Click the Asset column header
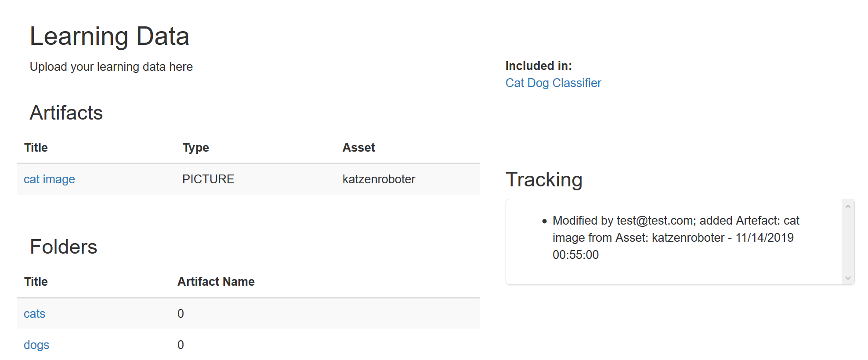The height and width of the screenshot is (360, 868). click(x=358, y=148)
